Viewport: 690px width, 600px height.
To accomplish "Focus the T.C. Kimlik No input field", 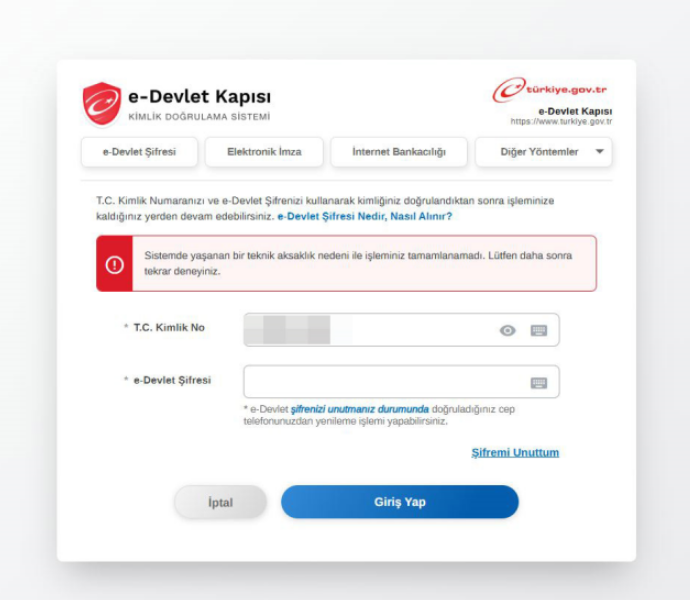I will pos(401,330).
